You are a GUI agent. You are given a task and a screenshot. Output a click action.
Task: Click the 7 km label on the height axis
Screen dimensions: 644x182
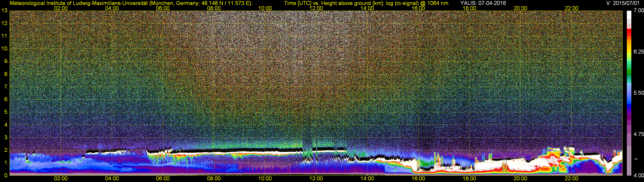[x=6, y=87]
